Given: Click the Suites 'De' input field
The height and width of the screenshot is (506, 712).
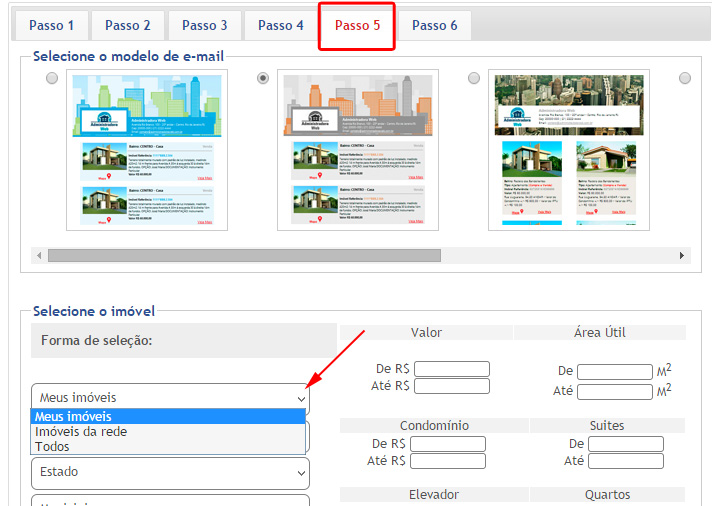Looking at the screenshot, I should [627, 444].
